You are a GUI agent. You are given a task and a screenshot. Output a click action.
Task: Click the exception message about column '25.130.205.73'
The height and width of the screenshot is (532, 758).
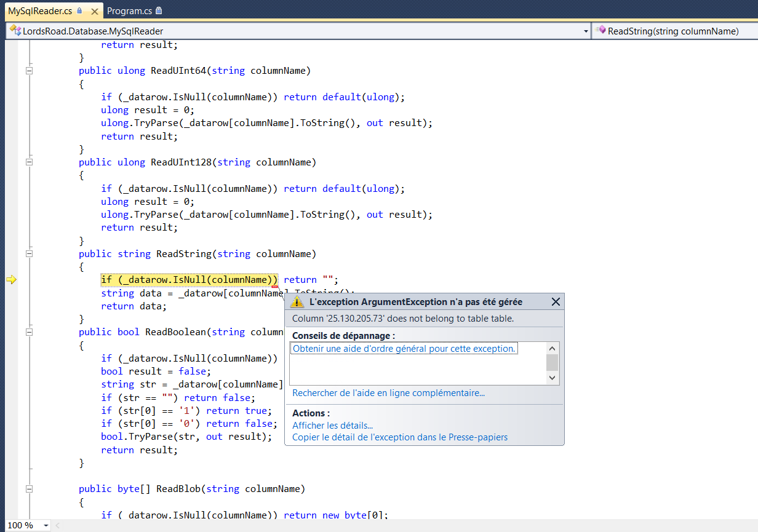tap(403, 319)
